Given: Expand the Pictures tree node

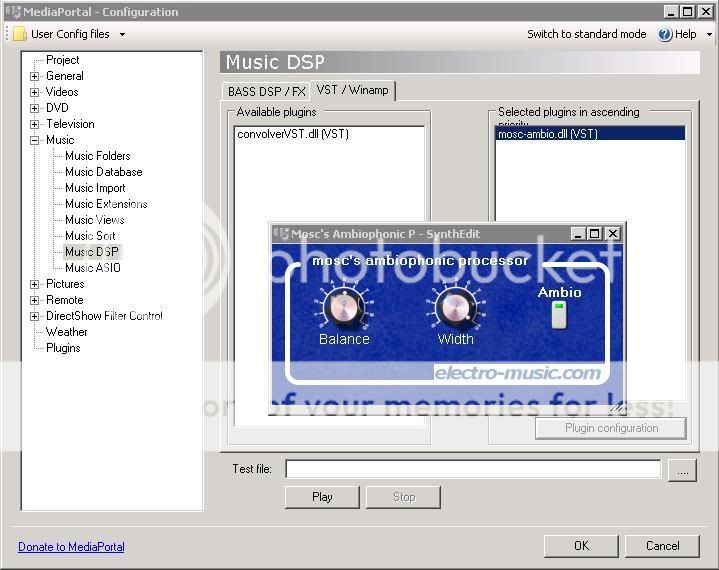Looking at the screenshot, I should click(34, 284).
